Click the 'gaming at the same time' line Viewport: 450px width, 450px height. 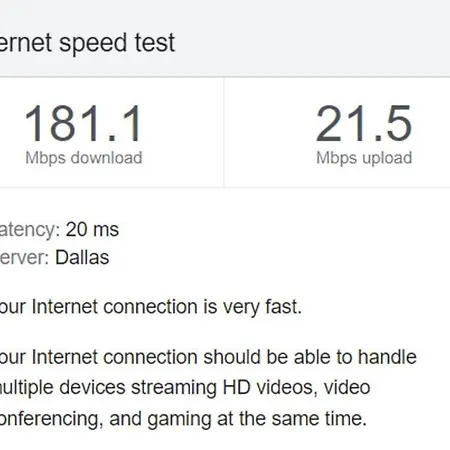[183, 419]
